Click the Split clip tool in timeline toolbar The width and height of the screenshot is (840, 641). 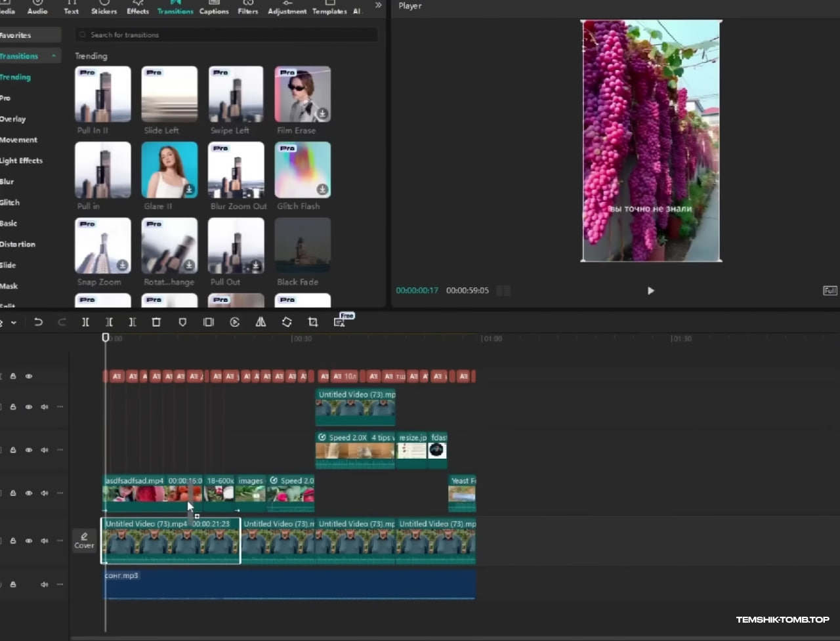(x=85, y=322)
